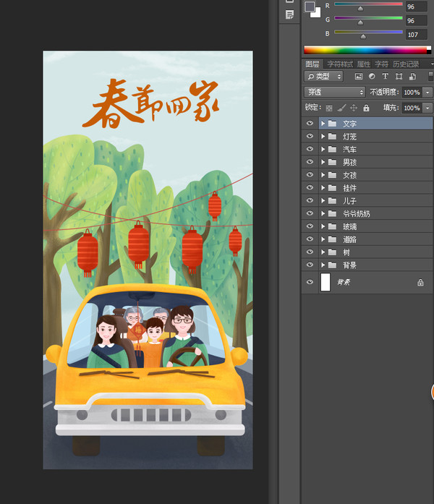Lock all padlock icon

[366, 108]
